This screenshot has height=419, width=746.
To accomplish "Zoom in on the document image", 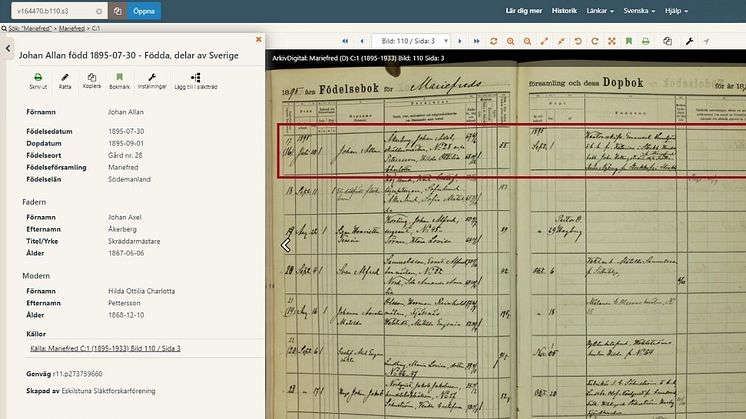I will click(x=511, y=41).
